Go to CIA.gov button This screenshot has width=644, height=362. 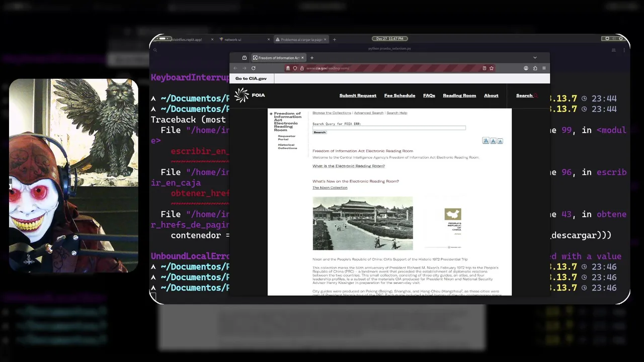point(251,78)
